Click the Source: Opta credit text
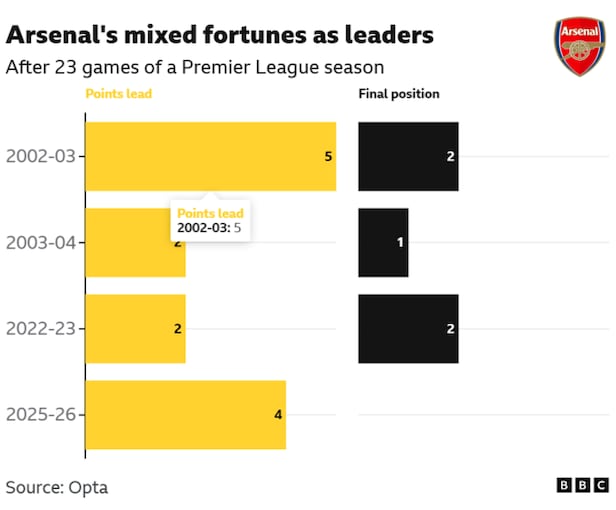 (x=57, y=488)
